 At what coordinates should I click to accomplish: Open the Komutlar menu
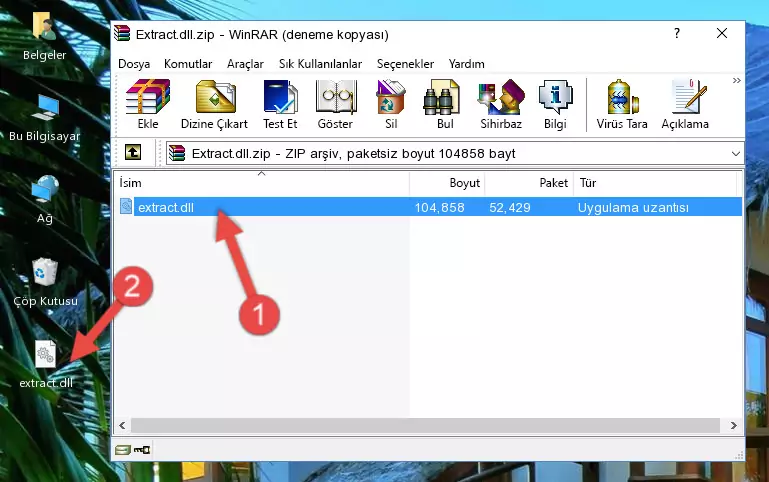click(x=188, y=64)
